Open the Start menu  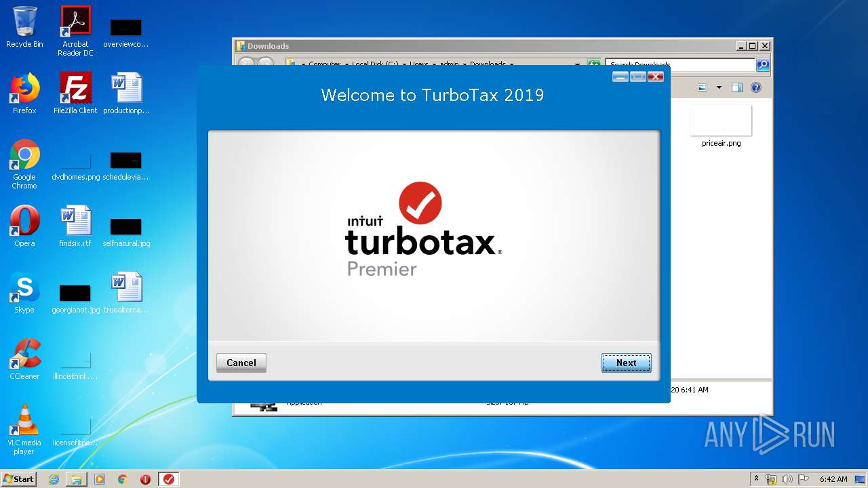[19, 479]
